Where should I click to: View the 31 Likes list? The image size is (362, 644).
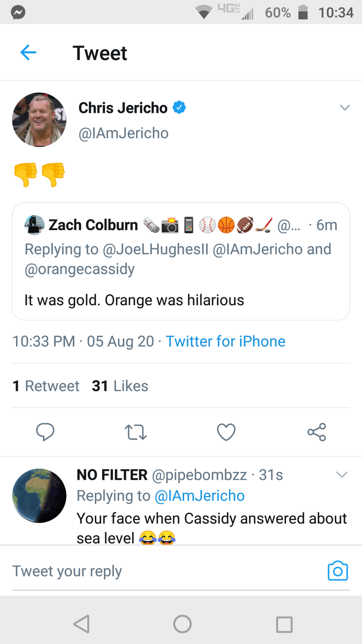(120, 386)
